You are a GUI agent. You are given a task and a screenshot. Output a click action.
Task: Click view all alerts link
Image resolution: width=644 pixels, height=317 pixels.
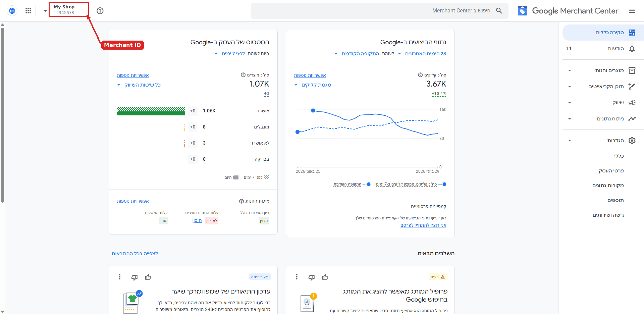click(135, 254)
